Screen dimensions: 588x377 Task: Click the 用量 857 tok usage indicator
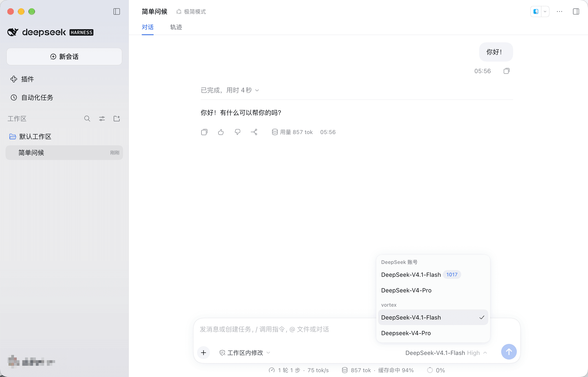(x=292, y=132)
